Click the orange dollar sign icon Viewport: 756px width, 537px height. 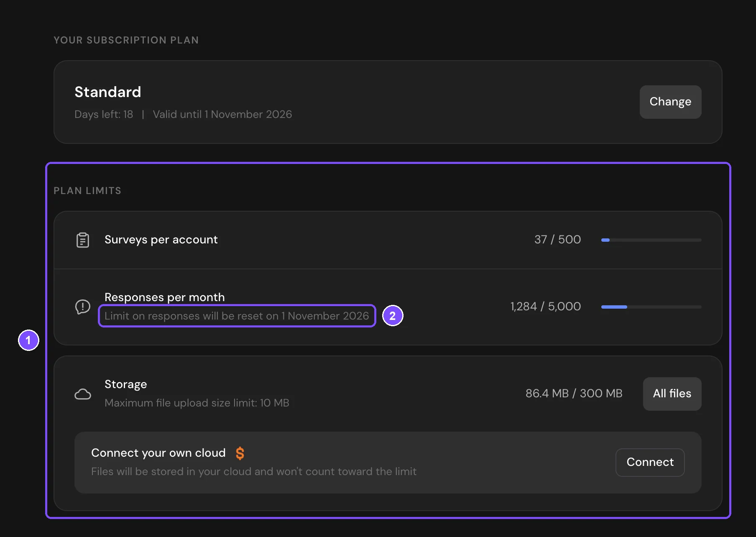point(240,453)
